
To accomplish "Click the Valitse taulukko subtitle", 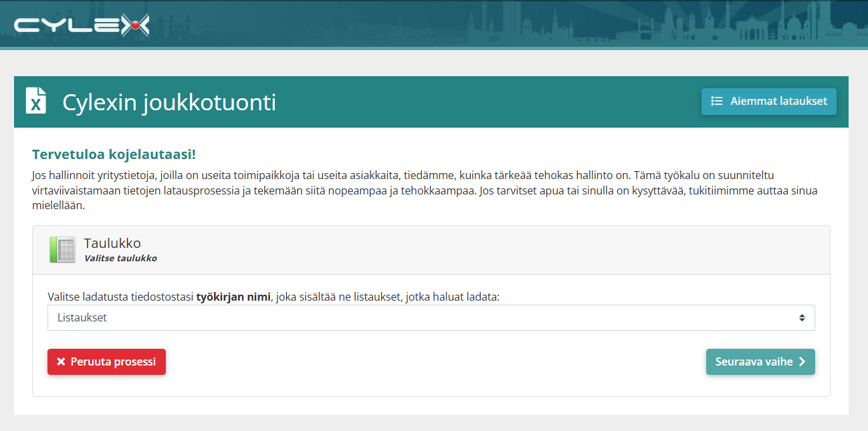I will 120,258.
